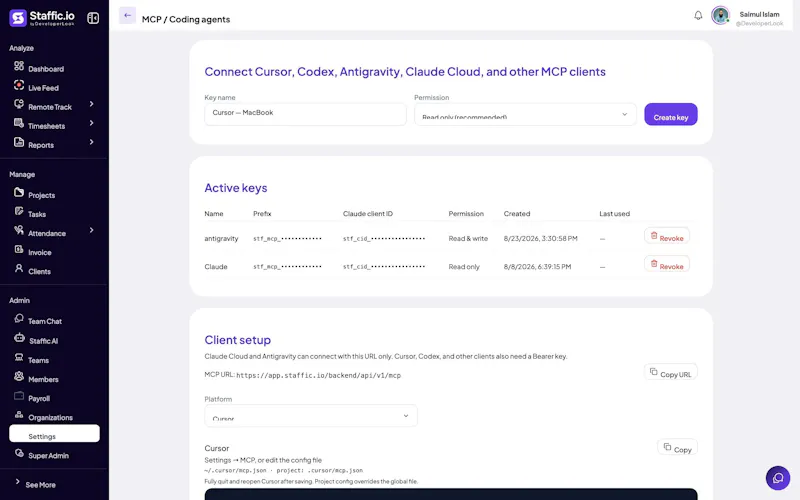Expand See More in sidebar

[36, 484]
